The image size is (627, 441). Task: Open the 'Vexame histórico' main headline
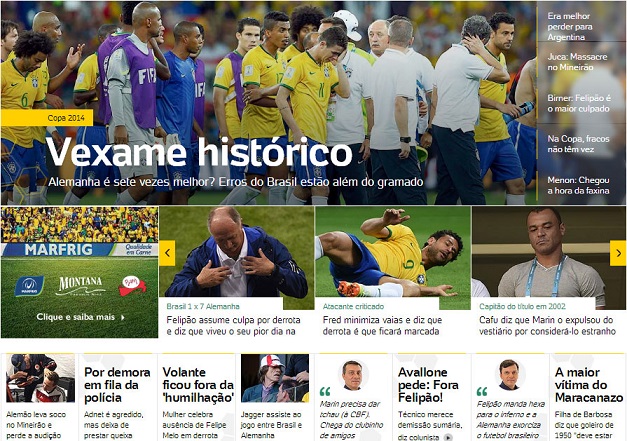[199, 152]
